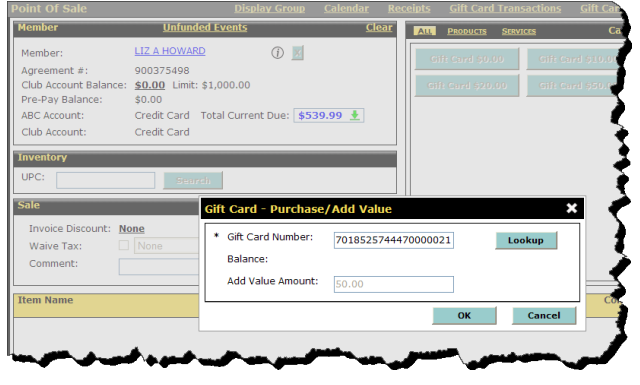Click the Gift Card Number field
640x385 pixels.
393,240
